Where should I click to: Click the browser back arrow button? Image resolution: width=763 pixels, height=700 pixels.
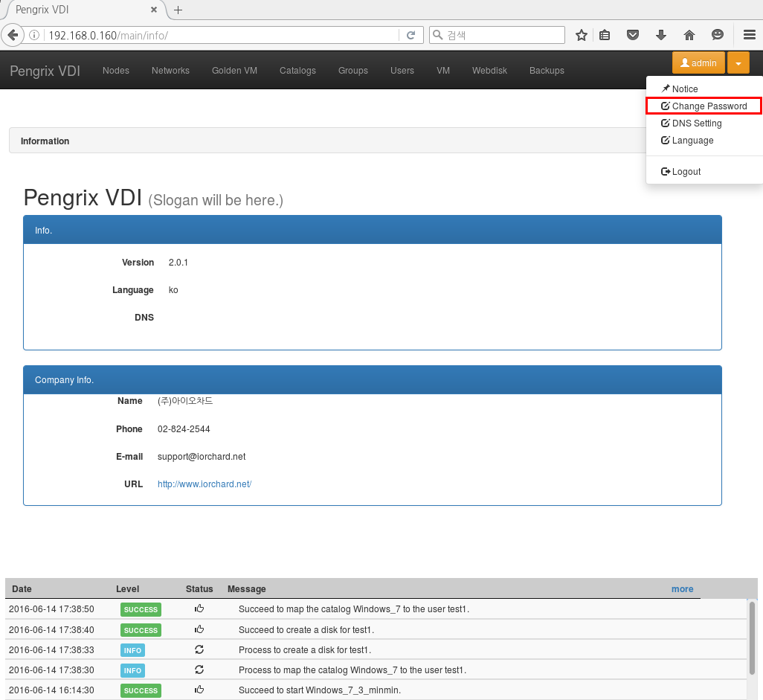point(13,35)
